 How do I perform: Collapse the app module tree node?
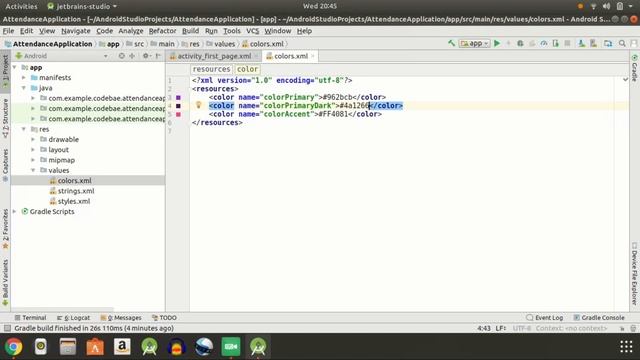click(x=15, y=67)
